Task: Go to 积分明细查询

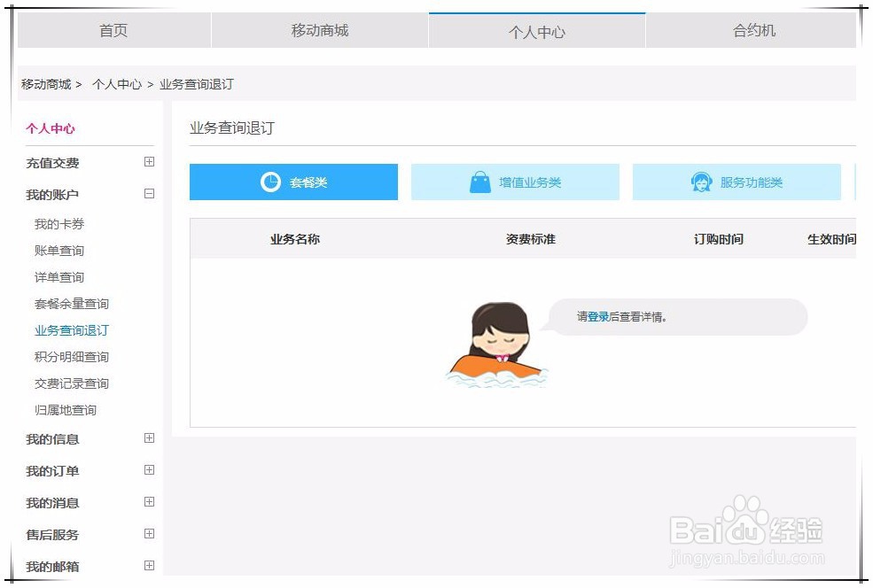Action: pos(71,357)
